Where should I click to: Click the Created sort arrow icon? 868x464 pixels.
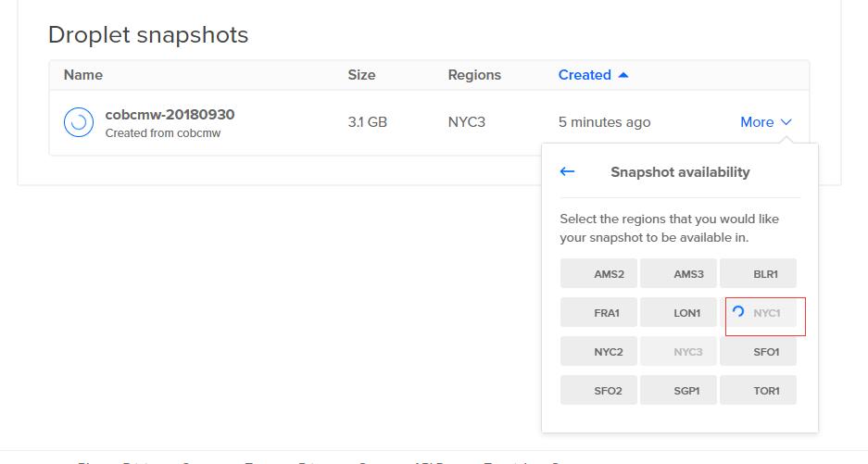coord(623,75)
